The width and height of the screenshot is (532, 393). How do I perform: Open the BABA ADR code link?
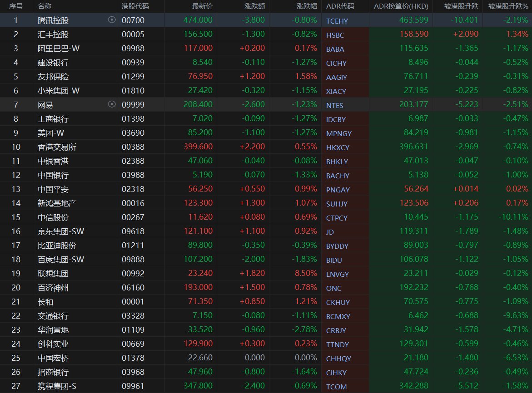click(x=335, y=49)
